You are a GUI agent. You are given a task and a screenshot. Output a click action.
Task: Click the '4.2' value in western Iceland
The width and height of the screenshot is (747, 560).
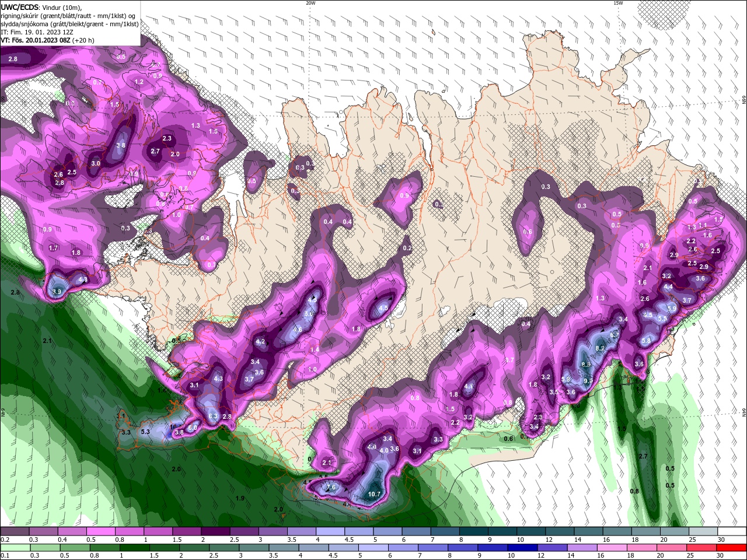(260, 342)
